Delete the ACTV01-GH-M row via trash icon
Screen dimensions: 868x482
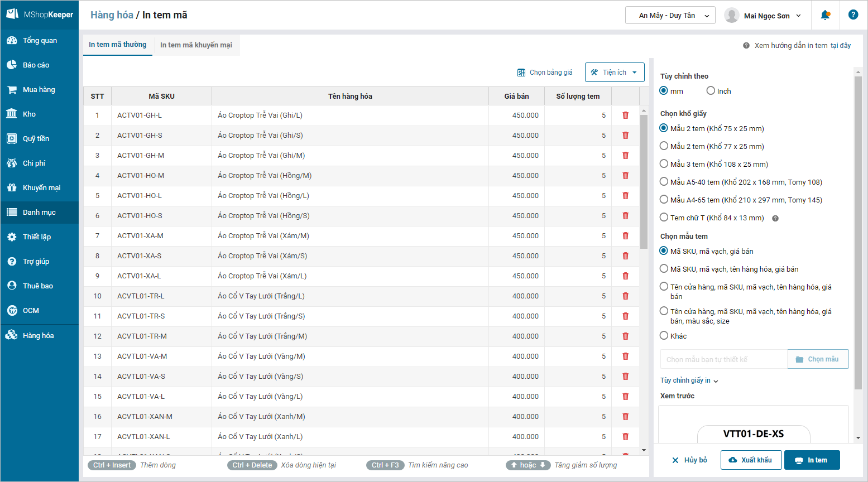(x=625, y=156)
